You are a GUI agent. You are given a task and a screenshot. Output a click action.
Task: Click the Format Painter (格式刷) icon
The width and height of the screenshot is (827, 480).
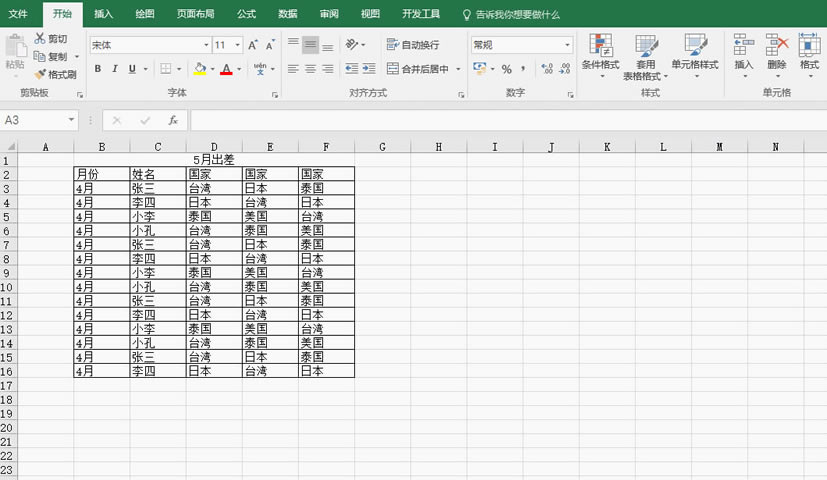pyautogui.click(x=40, y=74)
